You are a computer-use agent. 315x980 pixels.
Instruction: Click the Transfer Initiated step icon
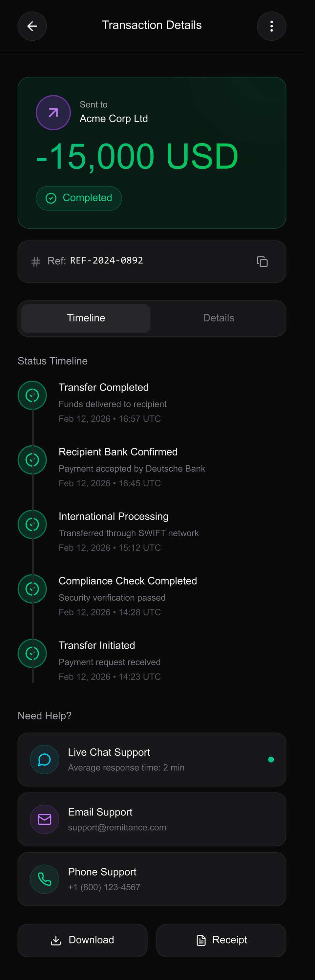(x=32, y=653)
